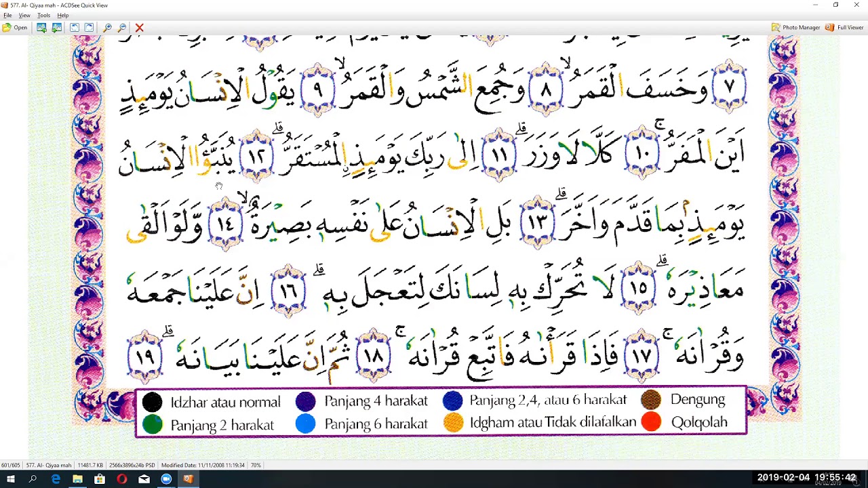Go to the next image
Viewport: 868px width, 488px height.
tap(57, 28)
